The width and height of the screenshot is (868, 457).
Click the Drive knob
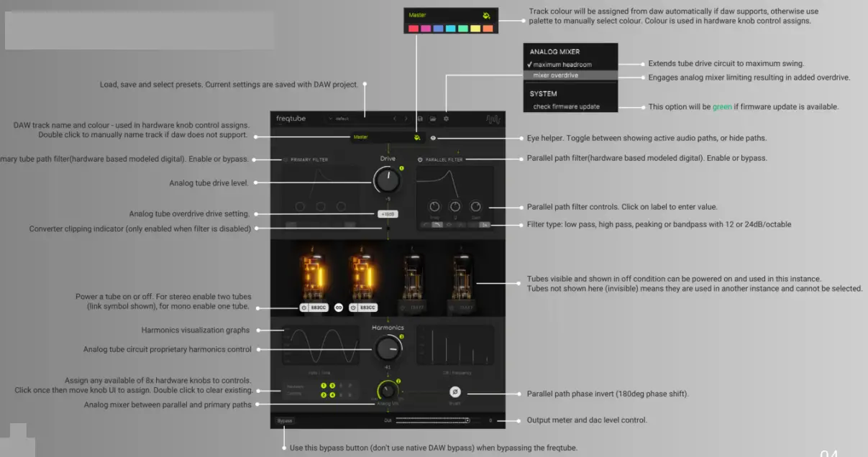[x=388, y=180]
